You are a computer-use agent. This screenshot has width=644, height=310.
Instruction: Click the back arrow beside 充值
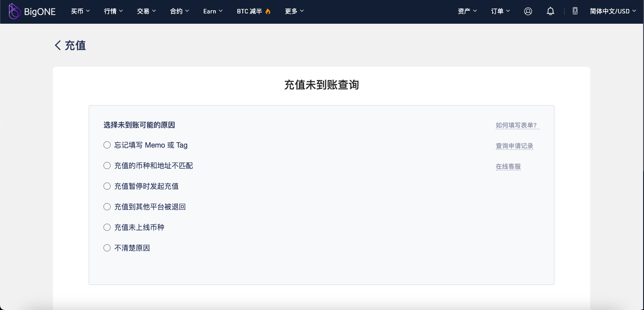point(58,45)
